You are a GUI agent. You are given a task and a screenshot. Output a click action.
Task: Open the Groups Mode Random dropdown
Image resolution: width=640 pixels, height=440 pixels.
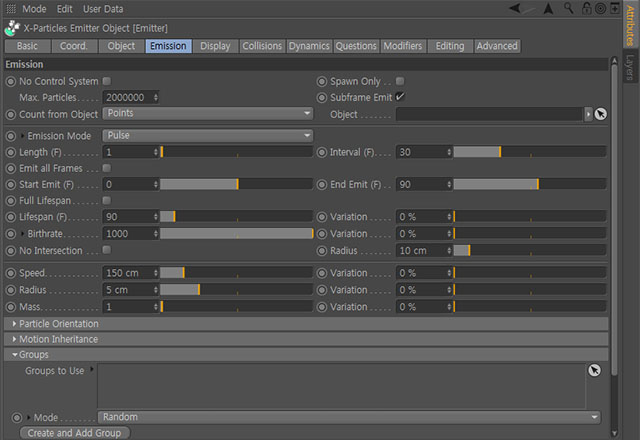click(x=349, y=417)
